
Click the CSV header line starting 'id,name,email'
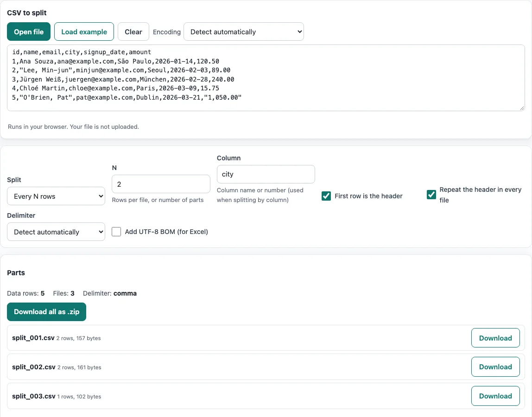82,52
